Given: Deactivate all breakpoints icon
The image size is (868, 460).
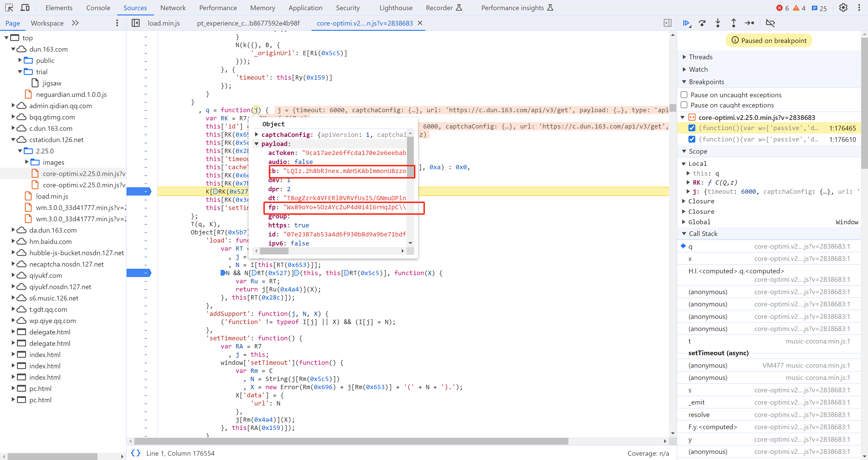Looking at the screenshot, I should 770,23.
